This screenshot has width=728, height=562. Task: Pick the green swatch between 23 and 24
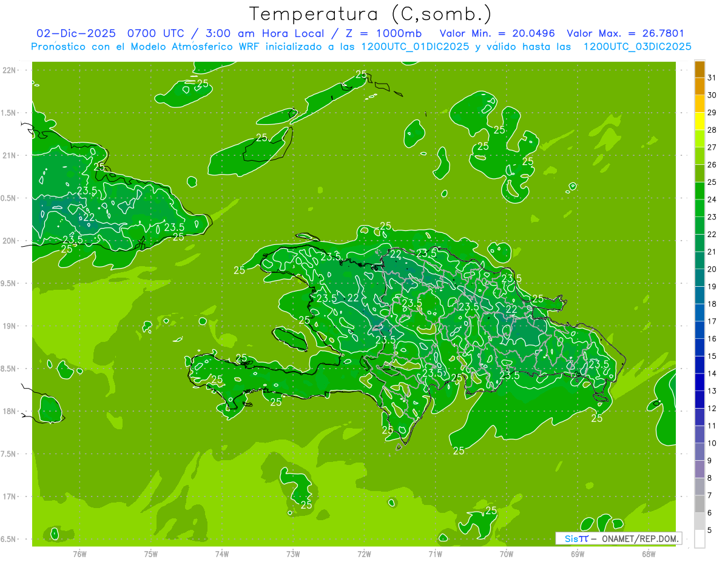click(700, 208)
